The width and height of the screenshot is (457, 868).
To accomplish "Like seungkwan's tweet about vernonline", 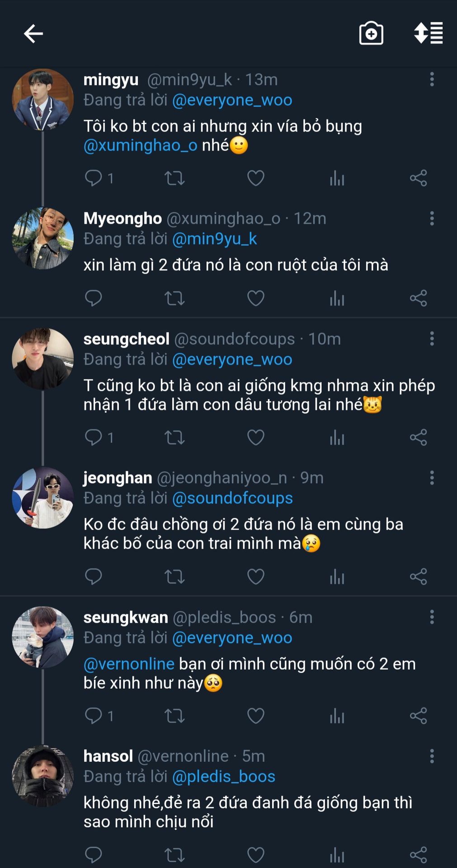I will [x=256, y=716].
